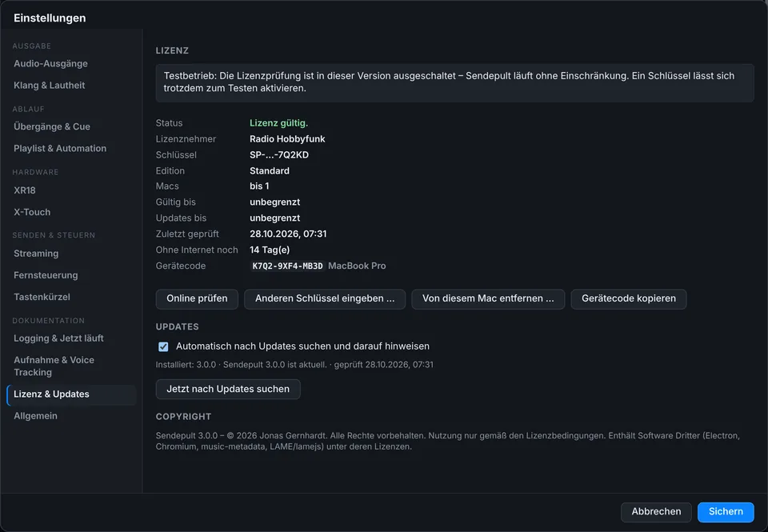Click the Gerätecode label

pyautogui.click(x=181, y=266)
